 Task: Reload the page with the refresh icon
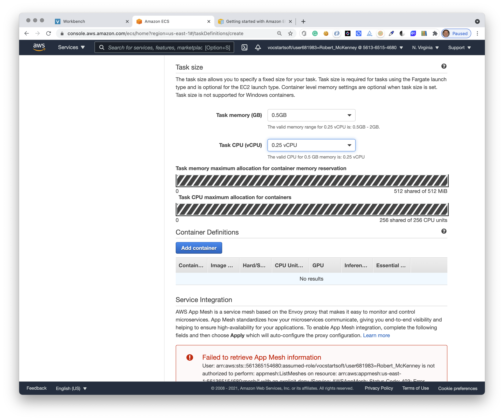tap(49, 34)
